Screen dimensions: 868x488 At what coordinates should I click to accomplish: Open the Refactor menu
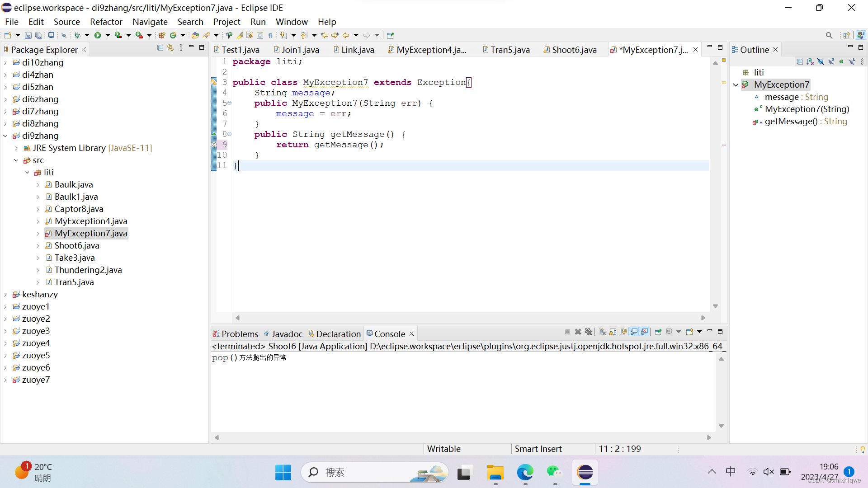click(x=106, y=22)
